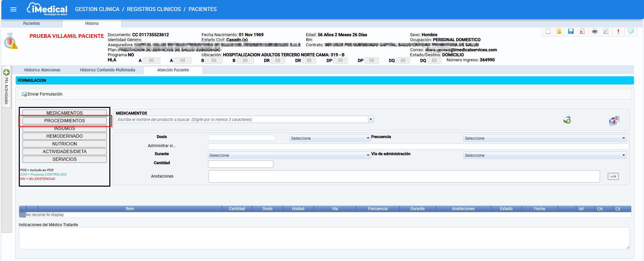Click the magnifier preview document icon
This screenshot has width=644, height=261.
pyautogui.click(x=606, y=31)
